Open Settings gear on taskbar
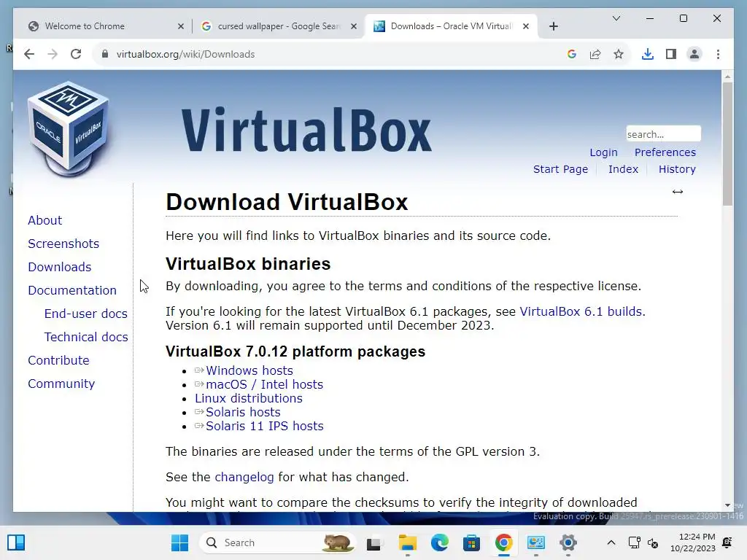The width and height of the screenshot is (747, 560). 568,542
